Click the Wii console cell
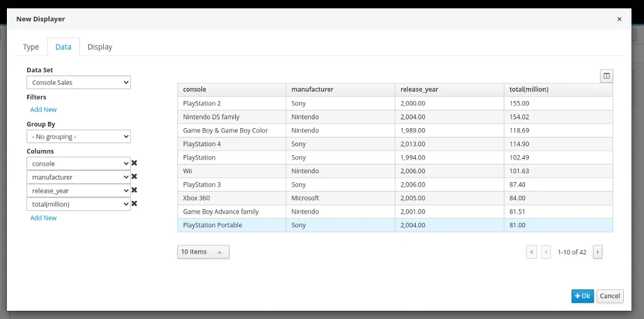Viewport: 644px width, 319px height. click(231, 171)
